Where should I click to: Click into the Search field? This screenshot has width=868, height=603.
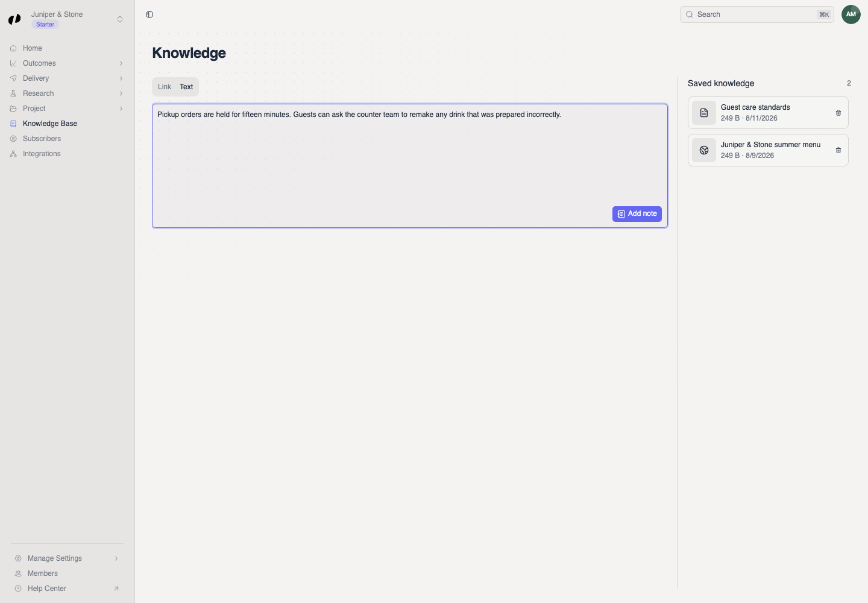pos(757,14)
